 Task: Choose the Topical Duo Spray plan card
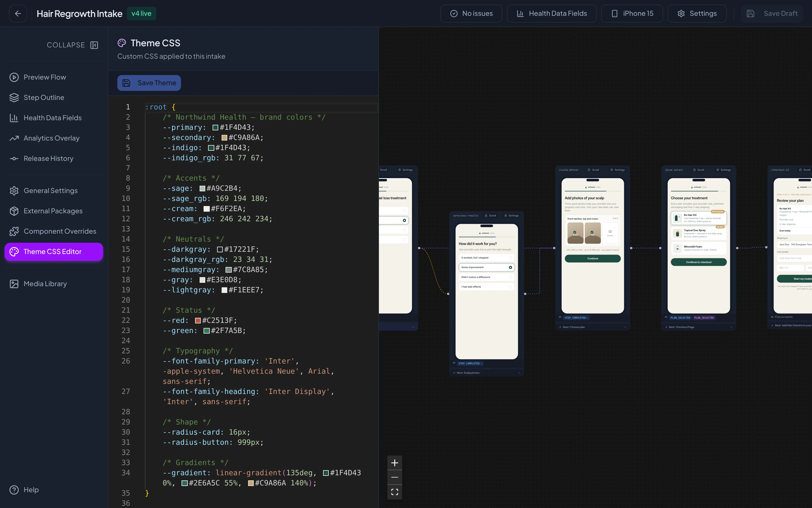coord(699,233)
